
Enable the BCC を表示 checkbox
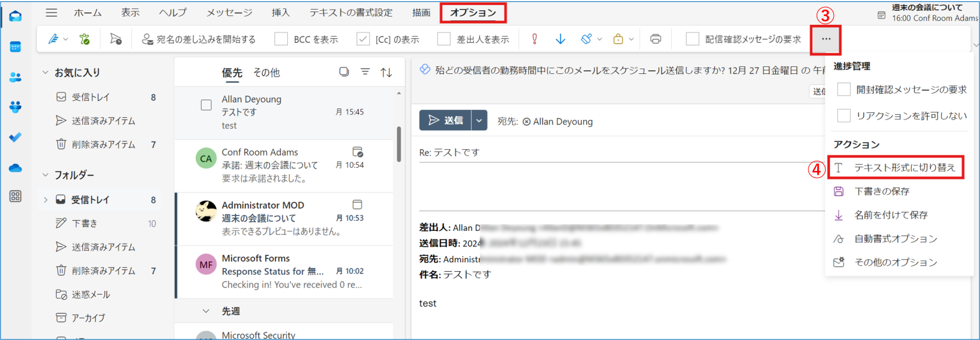pos(281,39)
